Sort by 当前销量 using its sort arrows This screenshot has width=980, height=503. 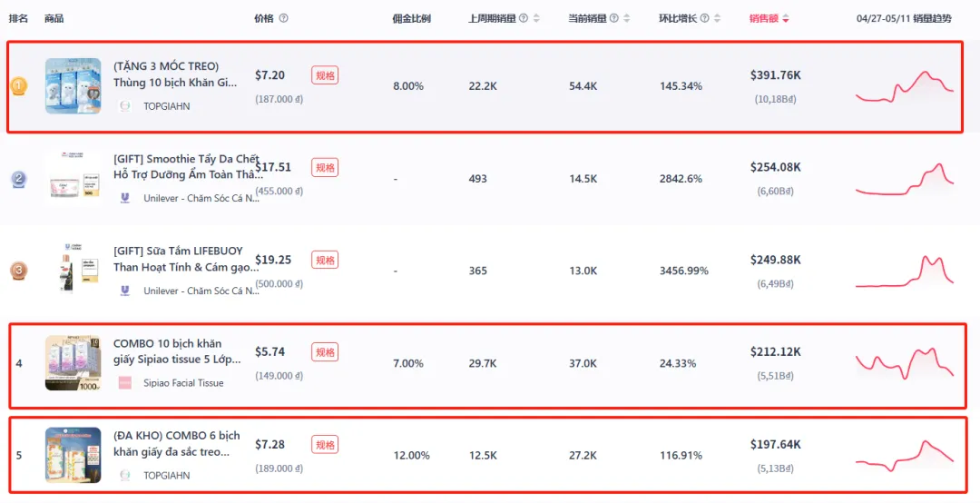click(x=627, y=18)
